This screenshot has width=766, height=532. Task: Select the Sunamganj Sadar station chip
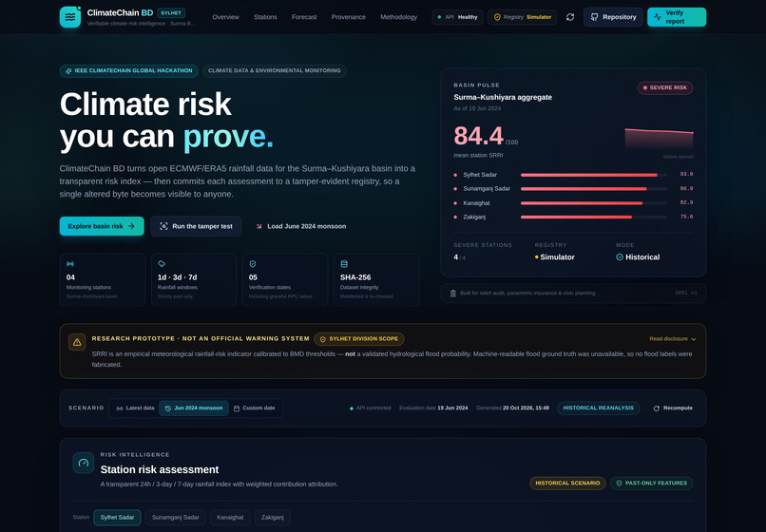176,518
